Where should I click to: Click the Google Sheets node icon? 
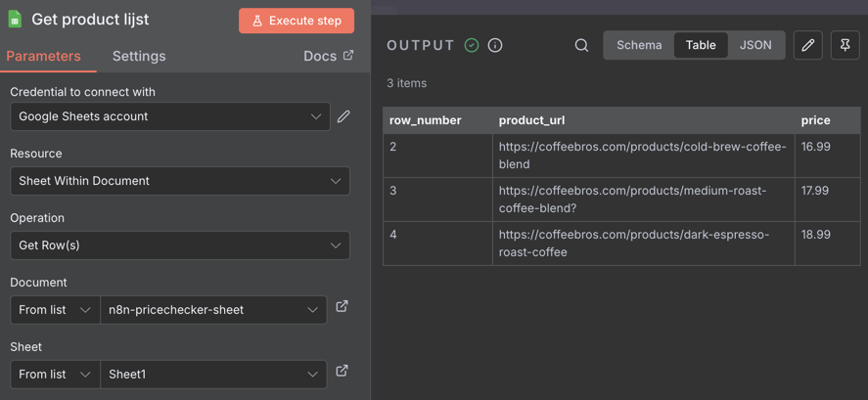(x=16, y=20)
